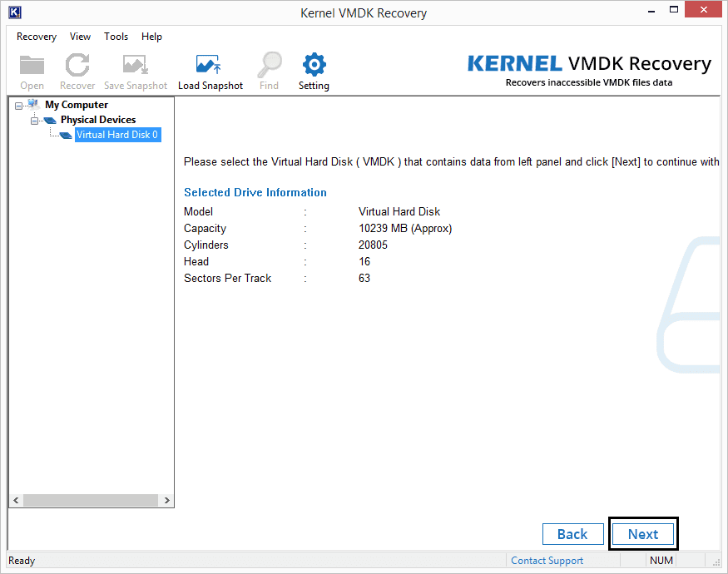Click the Back button
Image resolution: width=728 pixels, height=574 pixels.
573,534
